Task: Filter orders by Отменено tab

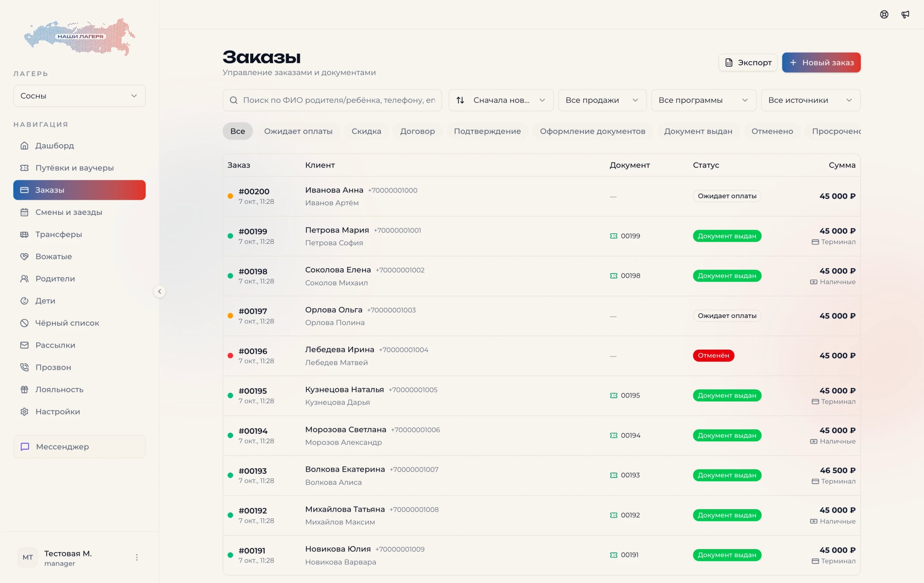Action: (772, 131)
